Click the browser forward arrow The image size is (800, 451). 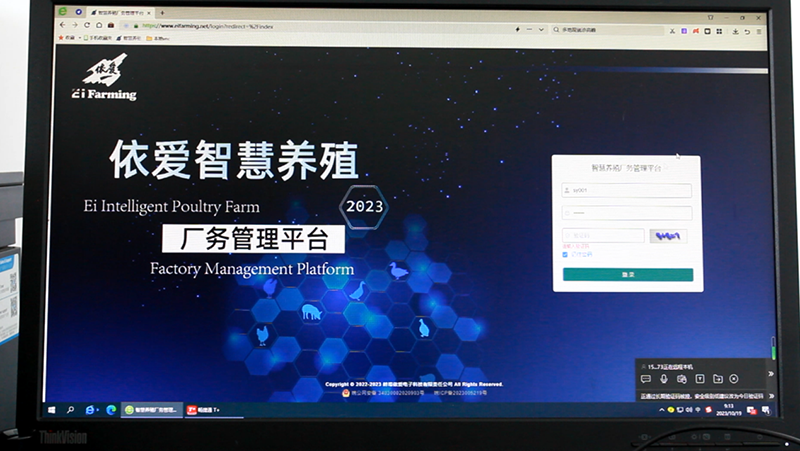click(x=74, y=24)
